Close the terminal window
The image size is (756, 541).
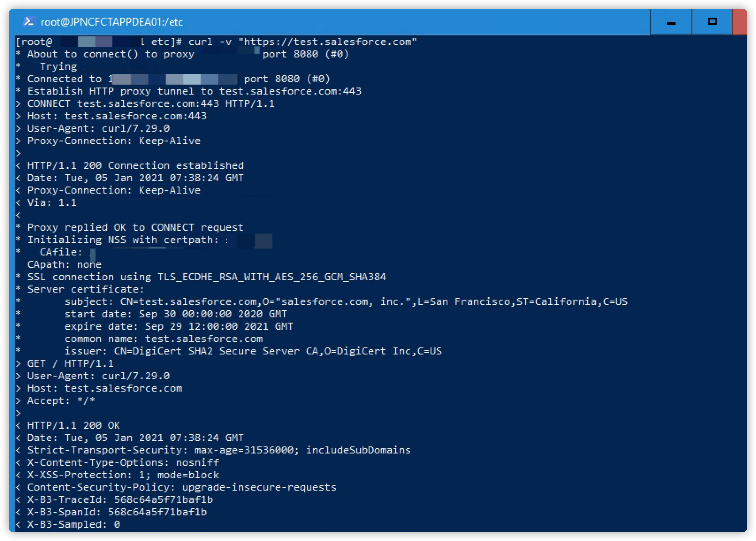point(740,22)
